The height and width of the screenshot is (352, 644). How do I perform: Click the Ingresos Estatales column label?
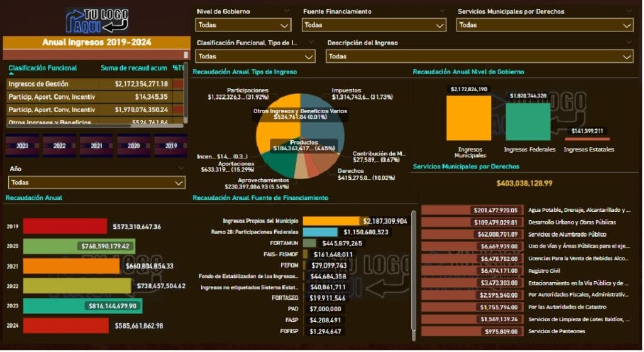pos(589,150)
